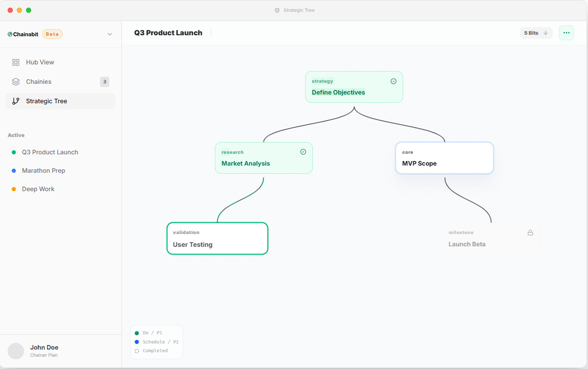
Task: Open the three-dot options menu
Action: click(566, 32)
